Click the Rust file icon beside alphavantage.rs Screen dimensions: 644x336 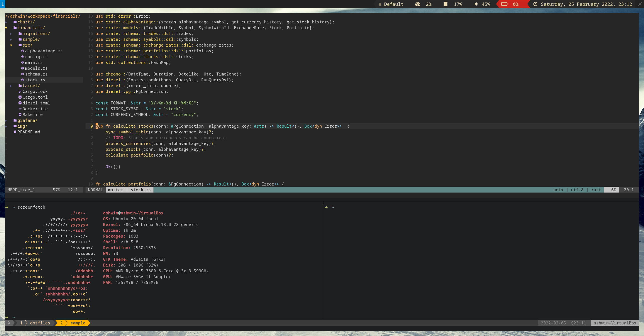(22, 51)
